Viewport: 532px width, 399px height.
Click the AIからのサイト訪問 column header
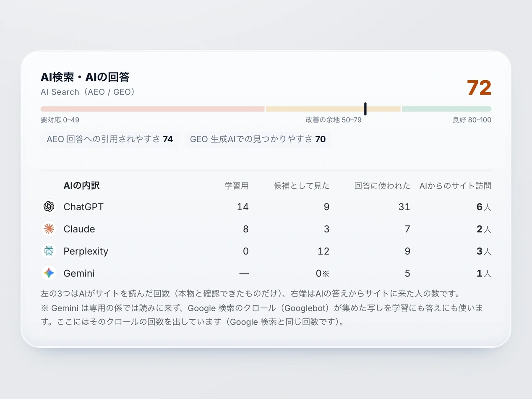point(455,186)
